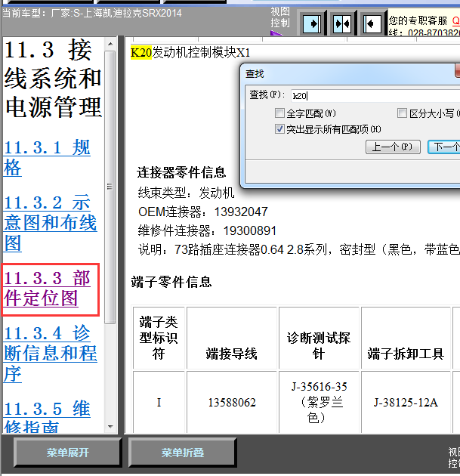Click the J-38125-12A table cell
The width and height of the screenshot is (460, 476).
[406, 403]
